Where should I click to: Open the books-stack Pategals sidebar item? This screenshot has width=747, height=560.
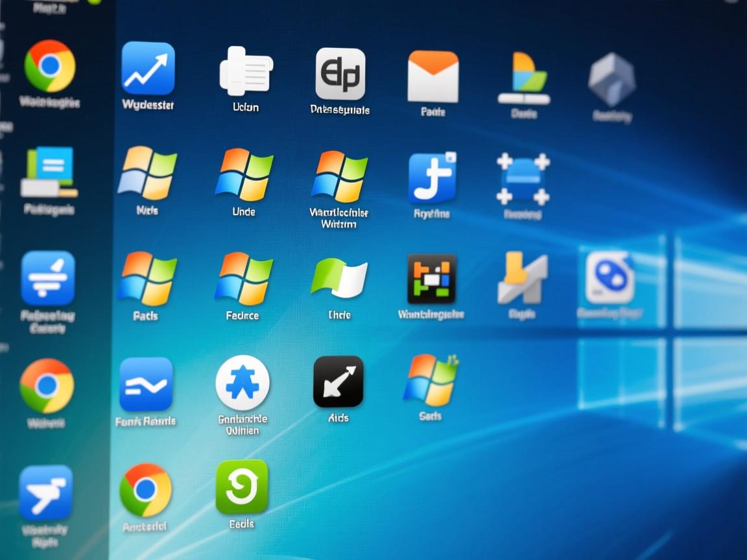49,172
